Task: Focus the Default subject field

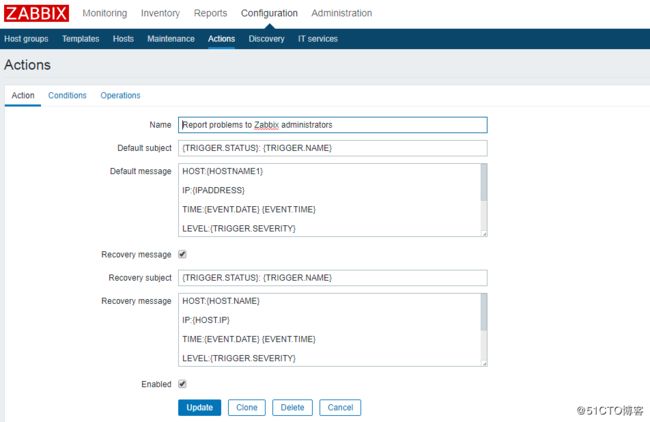Action: click(333, 148)
